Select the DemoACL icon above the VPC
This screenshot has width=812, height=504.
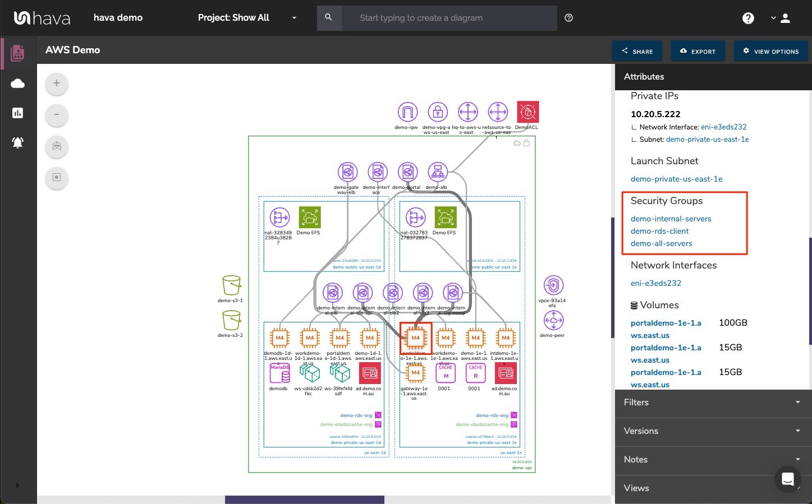(x=527, y=112)
